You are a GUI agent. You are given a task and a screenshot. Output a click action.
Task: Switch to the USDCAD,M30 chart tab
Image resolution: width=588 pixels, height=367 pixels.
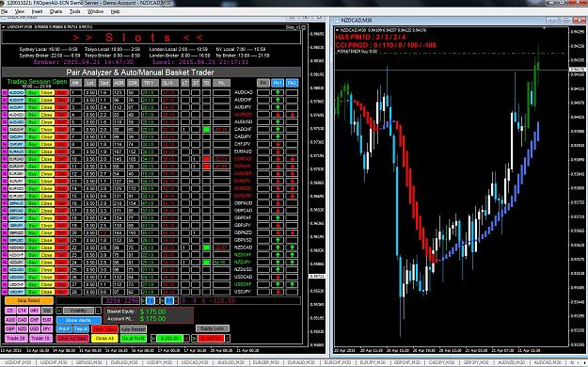[196, 363]
